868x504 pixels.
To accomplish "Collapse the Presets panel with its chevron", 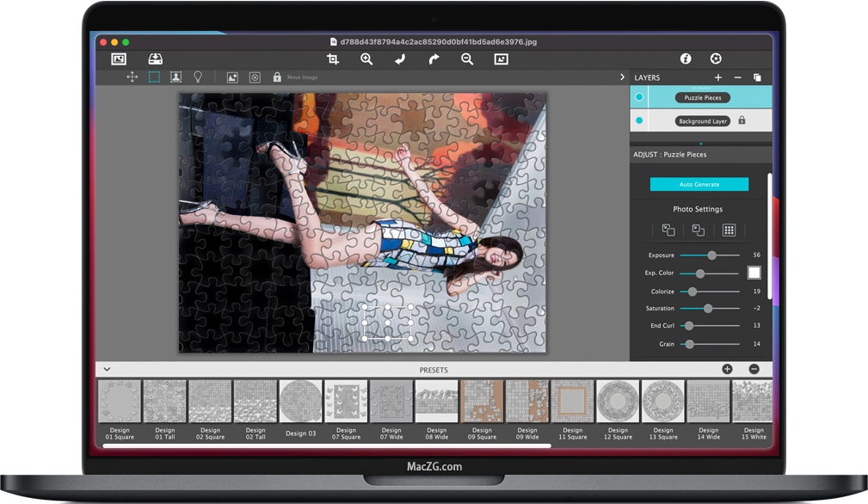I will pyautogui.click(x=107, y=369).
